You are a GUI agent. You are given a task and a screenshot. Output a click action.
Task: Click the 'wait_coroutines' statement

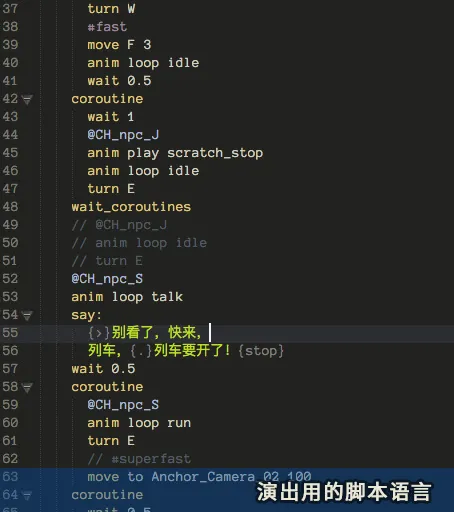click(x=131, y=207)
